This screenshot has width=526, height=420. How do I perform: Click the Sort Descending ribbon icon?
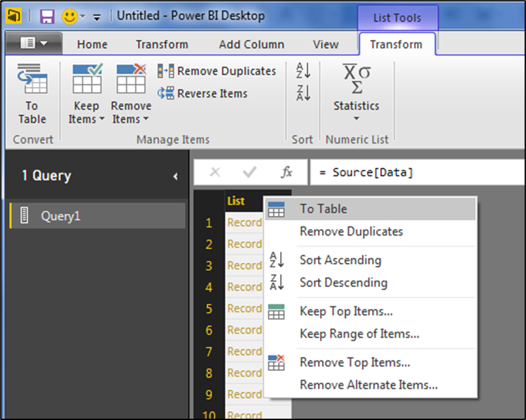(304, 93)
